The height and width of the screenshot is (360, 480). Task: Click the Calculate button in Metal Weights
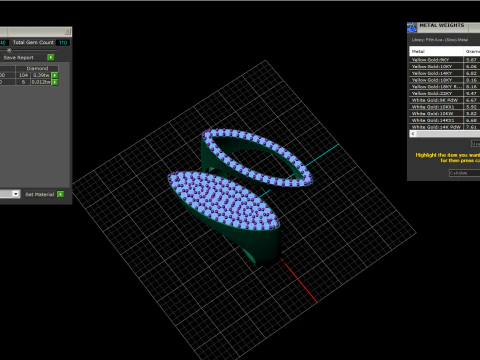coord(465,173)
